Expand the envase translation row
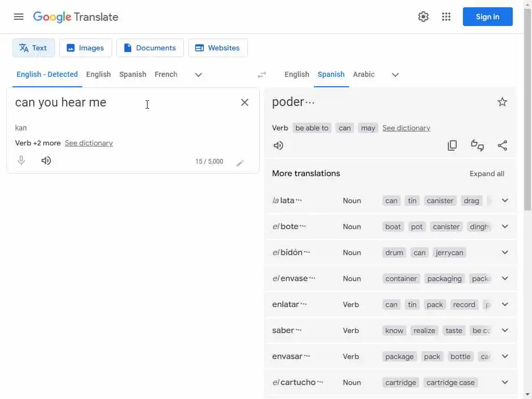Image resolution: width=532 pixels, height=399 pixels. [x=505, y=278]
